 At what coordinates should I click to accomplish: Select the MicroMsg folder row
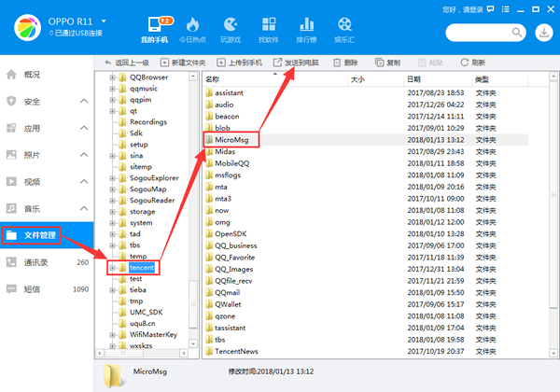pos(367,140)
